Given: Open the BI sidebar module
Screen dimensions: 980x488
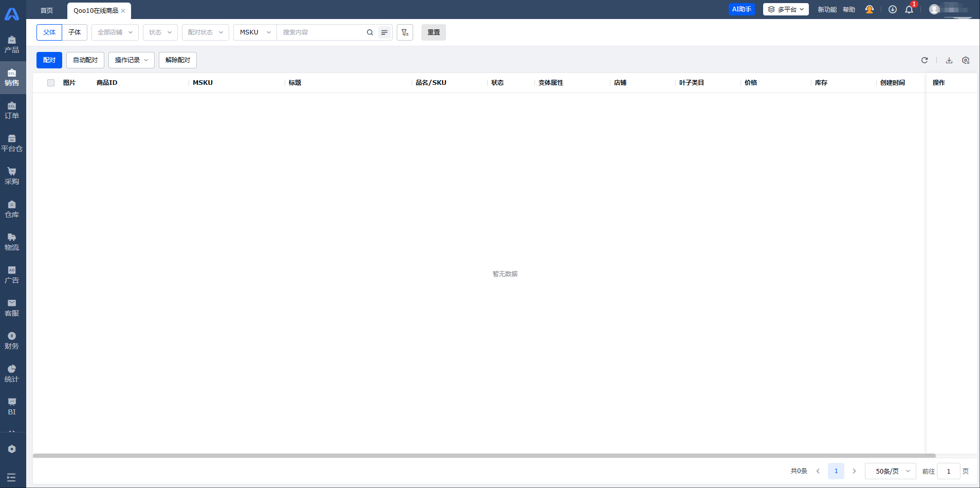Looking at the screenshot, I should [12, 407].
